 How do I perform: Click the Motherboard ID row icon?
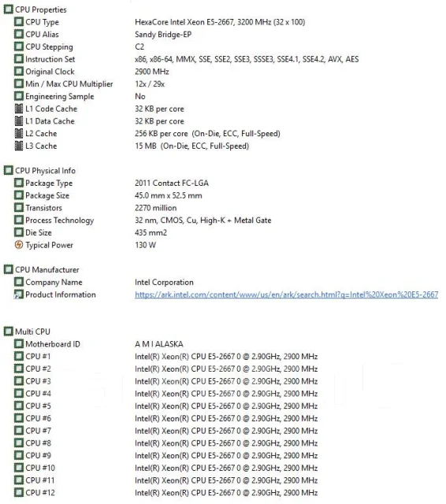(19, 344)
